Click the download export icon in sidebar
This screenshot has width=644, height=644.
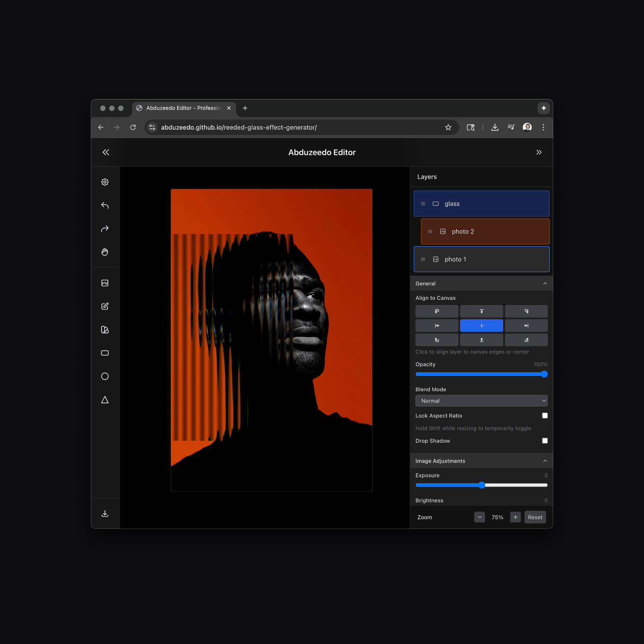pos(105,514)
